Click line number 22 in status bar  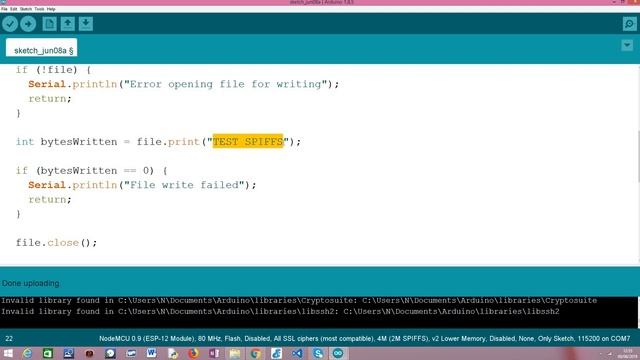(9, 338)
